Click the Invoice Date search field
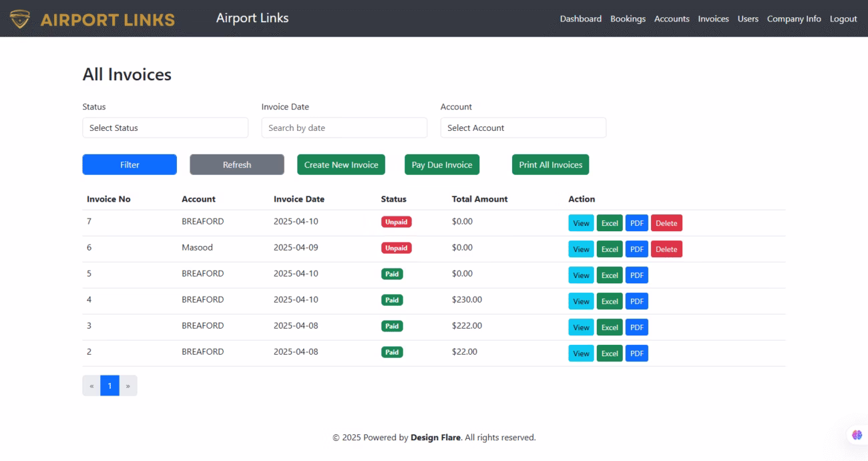 [344, 128]
